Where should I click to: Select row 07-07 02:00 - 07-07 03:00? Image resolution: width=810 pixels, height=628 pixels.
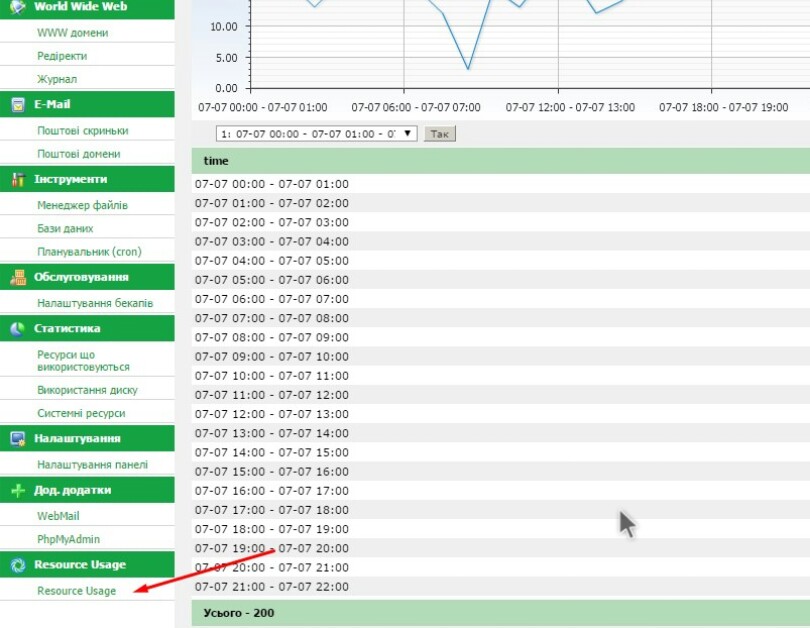click(x=501, y=222)
